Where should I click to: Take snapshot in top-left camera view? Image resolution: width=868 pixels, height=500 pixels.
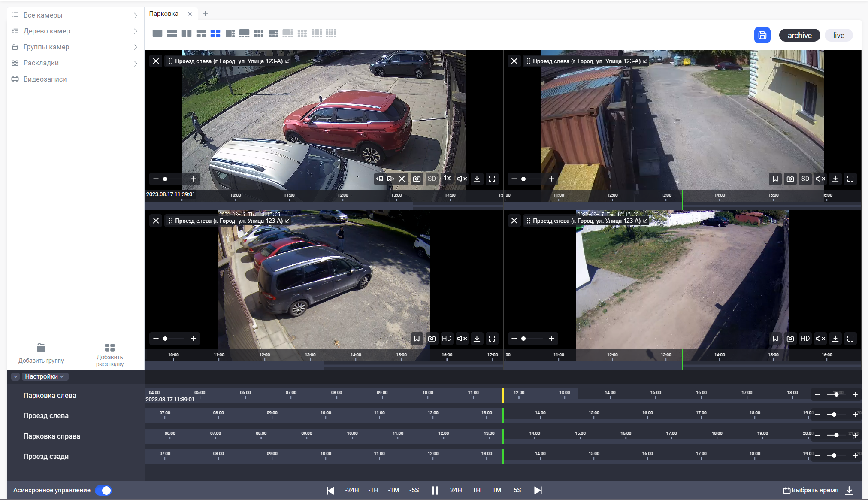[x=417, y=179]
